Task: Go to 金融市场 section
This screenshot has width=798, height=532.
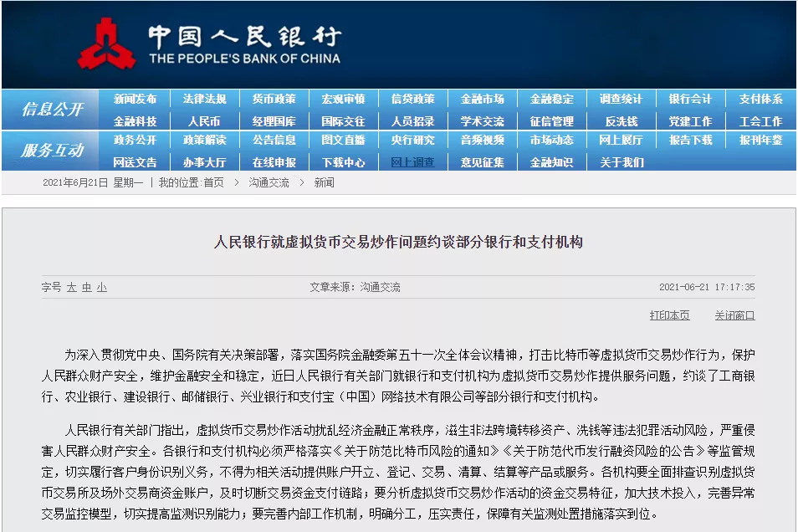Action: [x=482, y=99]
